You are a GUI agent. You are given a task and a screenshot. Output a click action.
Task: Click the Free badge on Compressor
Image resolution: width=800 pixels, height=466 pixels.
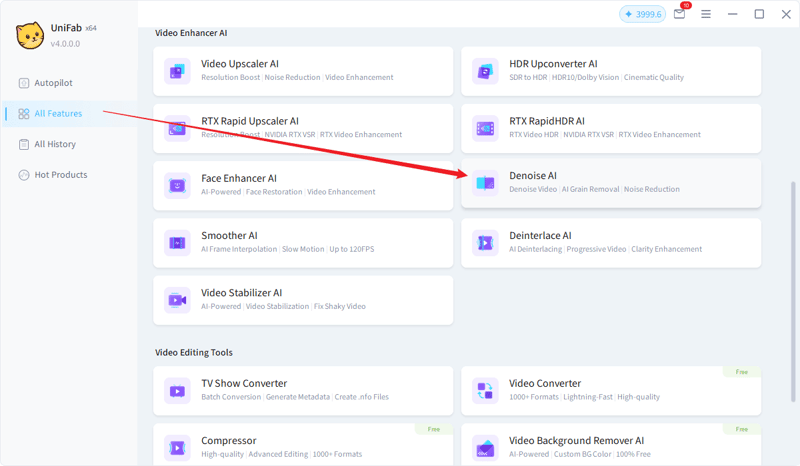click(x=434, y=429)
